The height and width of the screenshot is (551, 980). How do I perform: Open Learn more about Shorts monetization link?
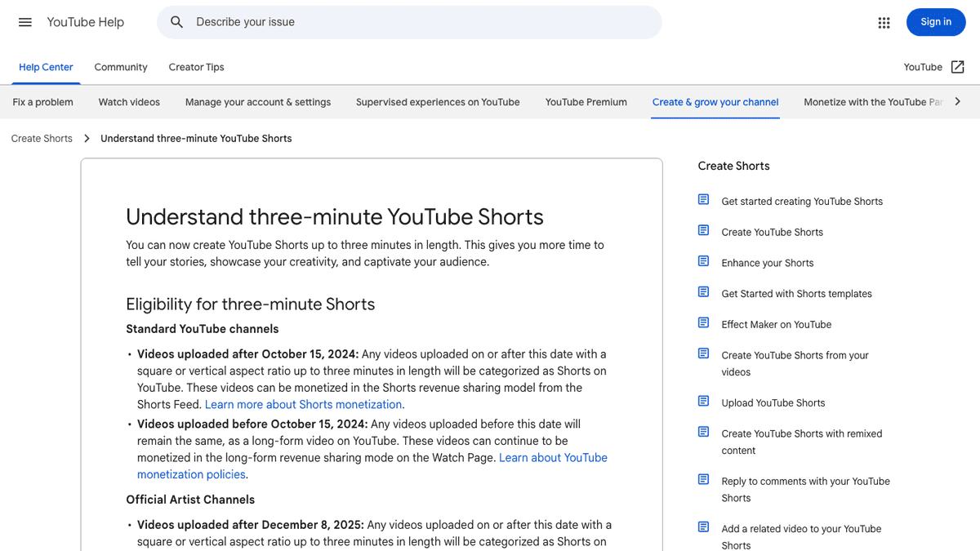pyautogui.click(x=303, y=405)
